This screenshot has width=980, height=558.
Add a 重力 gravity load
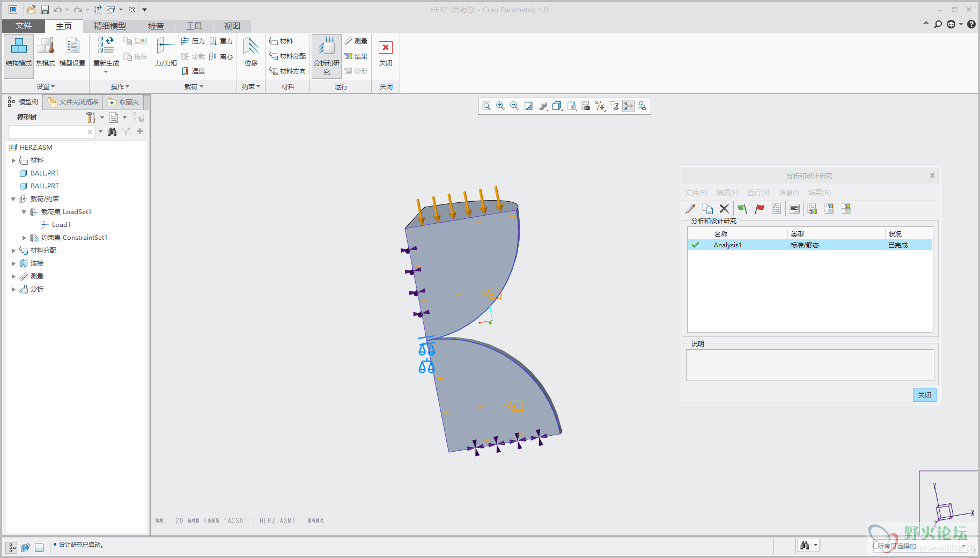tap(221, 41)
